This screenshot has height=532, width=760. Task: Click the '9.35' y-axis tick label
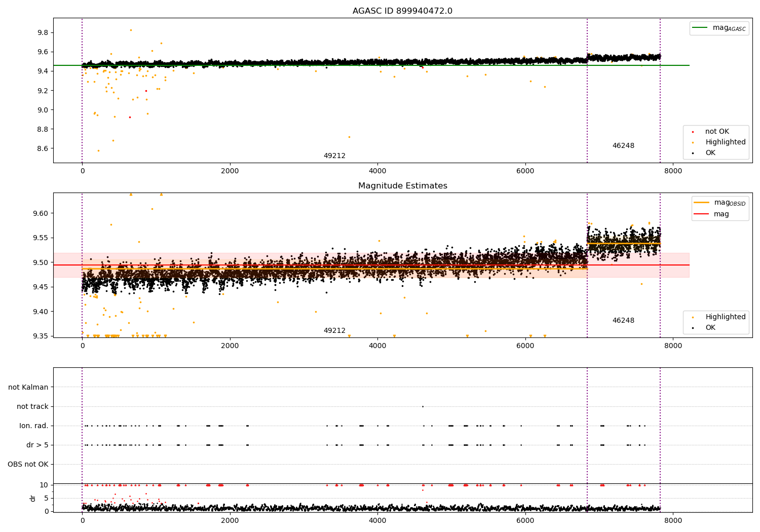coord(41,336)
